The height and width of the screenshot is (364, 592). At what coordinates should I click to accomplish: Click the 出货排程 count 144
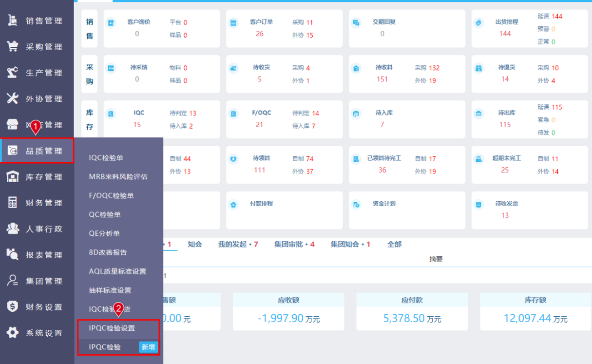(x=505, y=34)
